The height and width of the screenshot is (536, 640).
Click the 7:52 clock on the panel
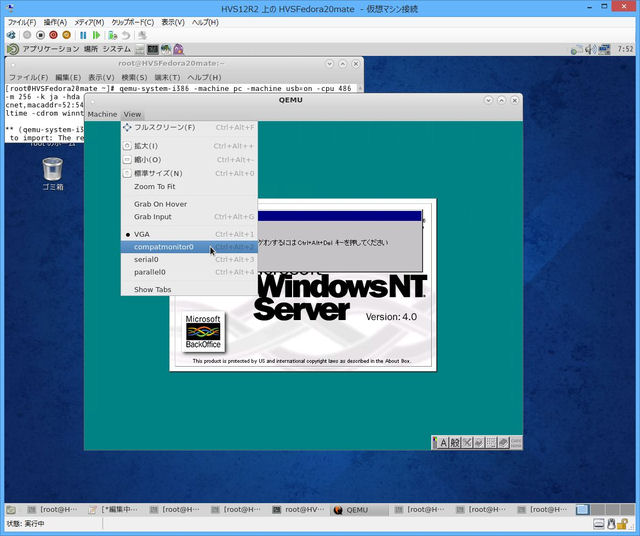pyautogui.click(x=625, y=49)
